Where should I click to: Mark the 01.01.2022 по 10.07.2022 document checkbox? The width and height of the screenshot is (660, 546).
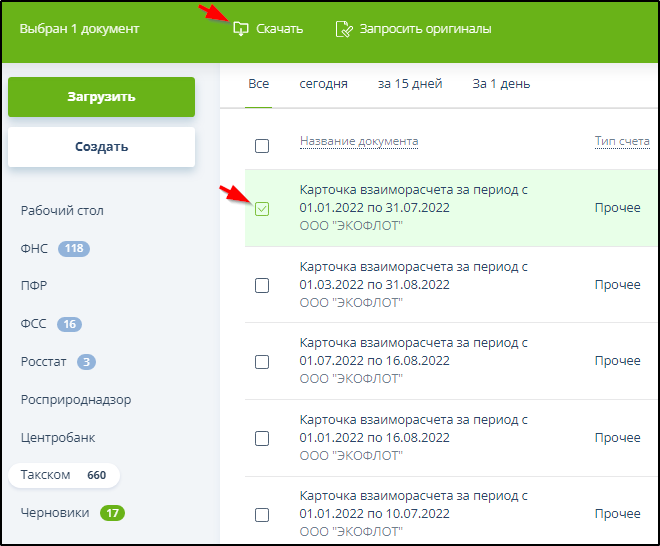pyautogui.click(x=262, y=514)
